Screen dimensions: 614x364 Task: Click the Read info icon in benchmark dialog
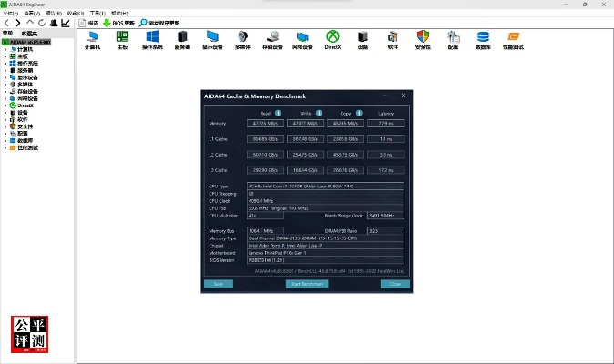pyautogui.click(x=278, y=113)
